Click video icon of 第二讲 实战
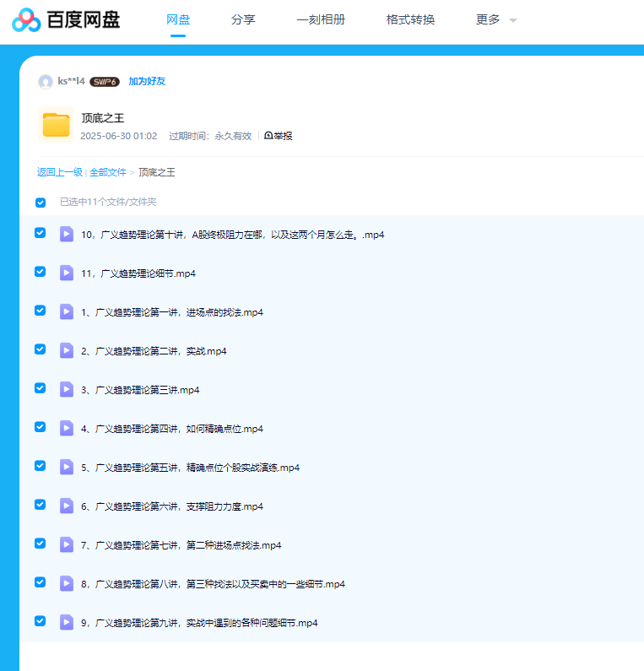The image size is (644, 671). pos(67,350)
